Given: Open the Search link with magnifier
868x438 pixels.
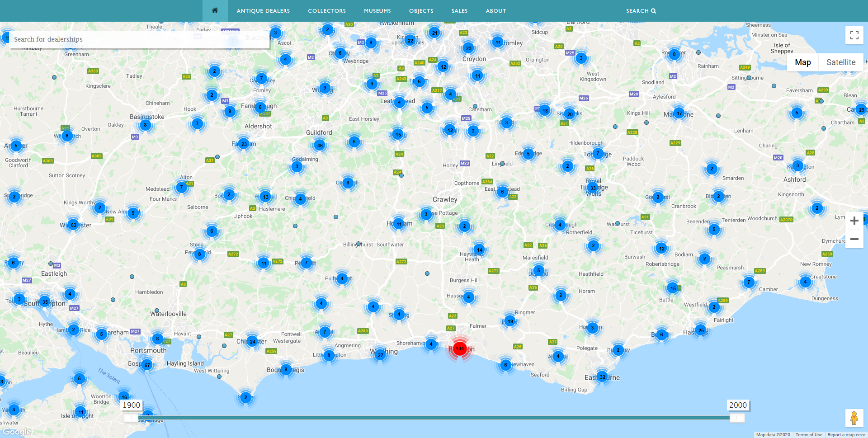Looking at the screenshot, I should coord(641,11).
